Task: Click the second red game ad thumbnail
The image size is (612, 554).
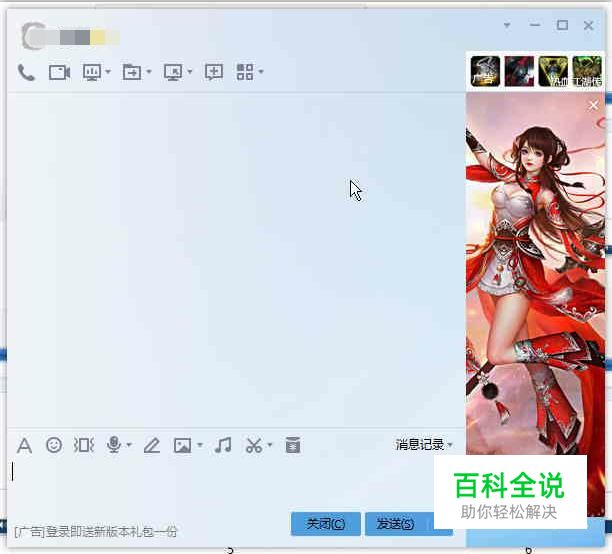Action: [x=519, y=71]
